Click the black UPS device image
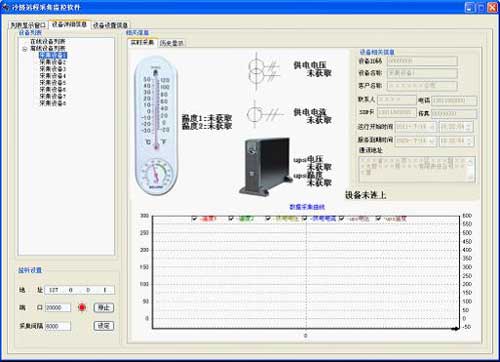This screenshot has height=362, width=500. coord(266,167)
